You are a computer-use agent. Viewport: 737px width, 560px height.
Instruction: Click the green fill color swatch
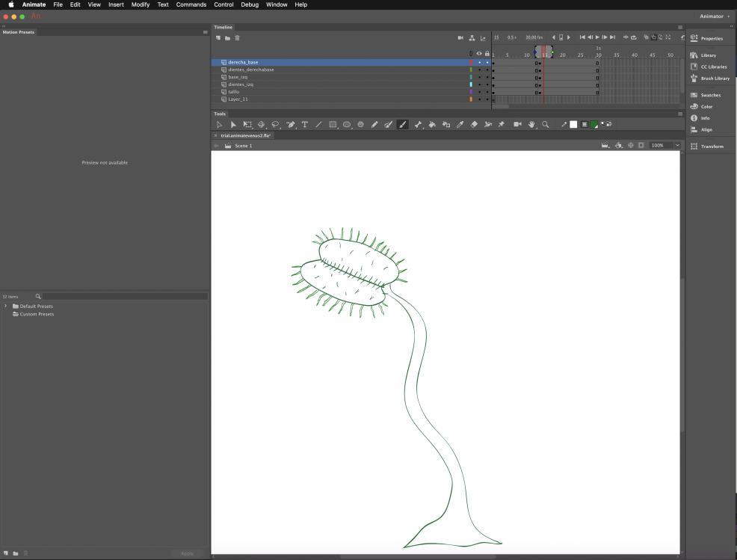click(x=594, y=124)
